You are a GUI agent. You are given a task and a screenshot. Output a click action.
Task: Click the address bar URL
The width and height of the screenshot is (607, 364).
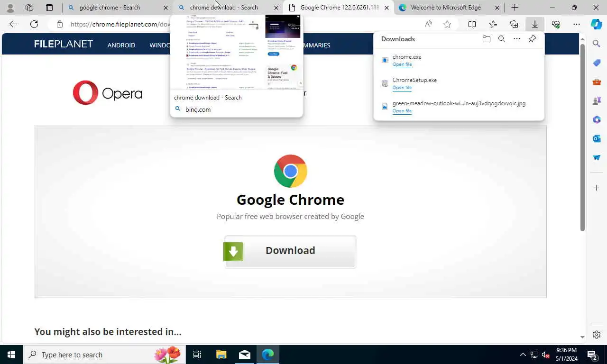[120, 24]
